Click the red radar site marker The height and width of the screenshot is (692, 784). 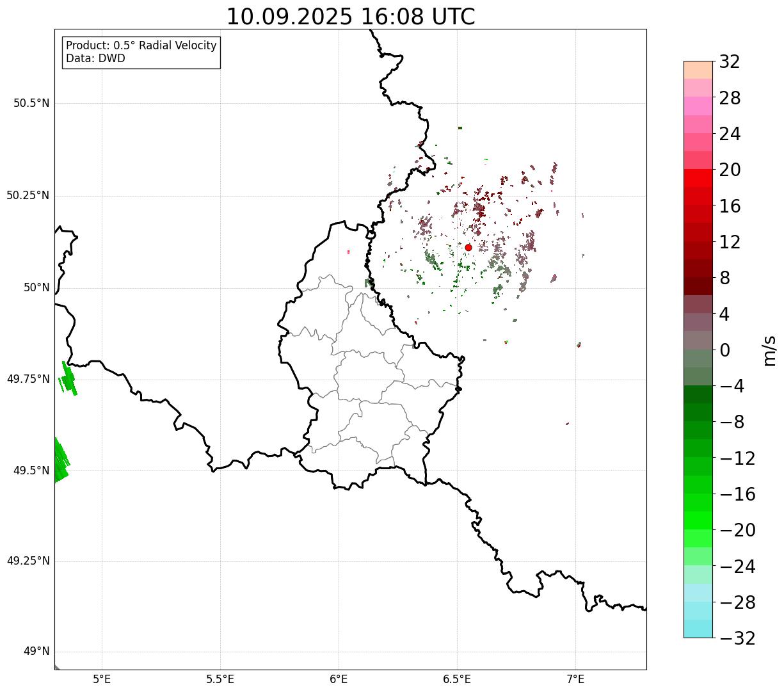click(468, 247)
